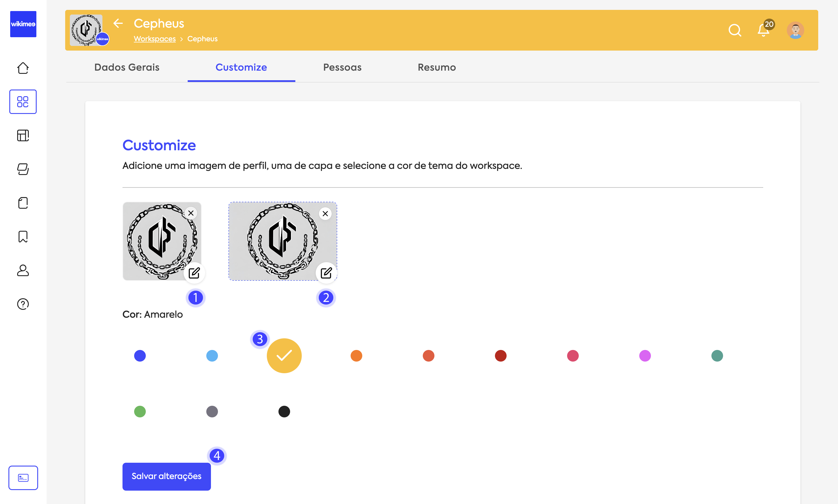Viewport: 838px width, 504px height.
Task: Follow the Workspaces breadcrumb link
Action: [155, 39]
